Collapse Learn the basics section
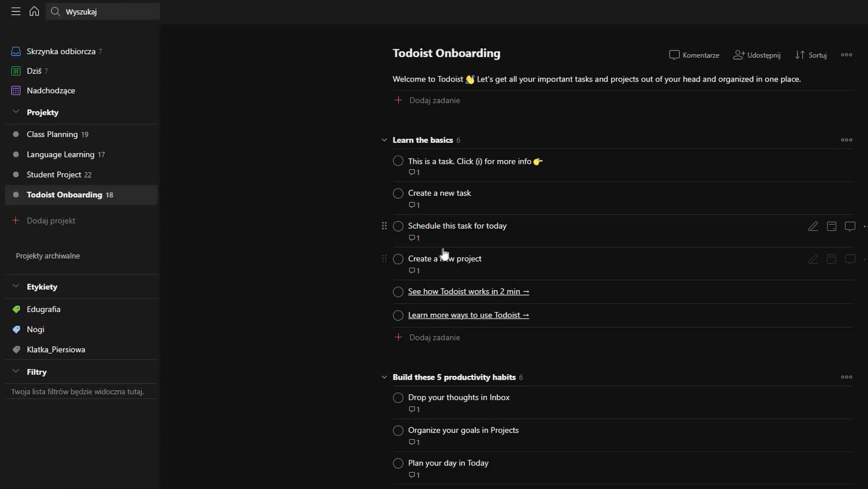This screenshot has height=489, width=868. [384, 140]
